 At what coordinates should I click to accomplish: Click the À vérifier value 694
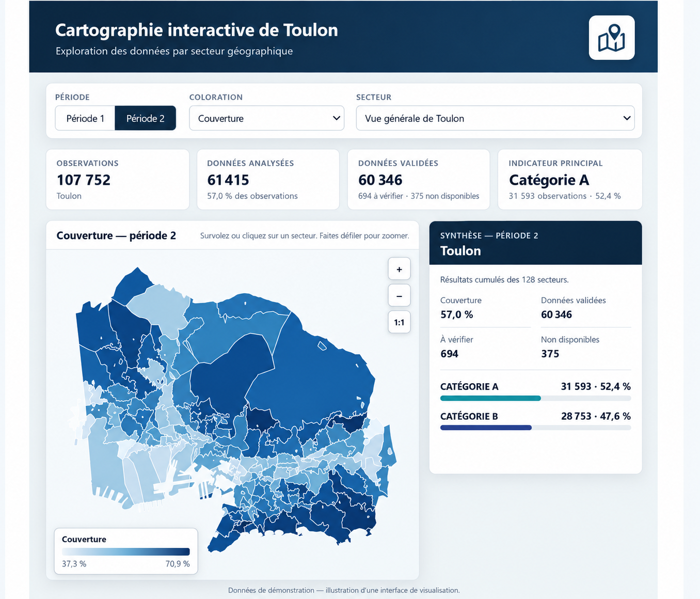coord(450,354)
